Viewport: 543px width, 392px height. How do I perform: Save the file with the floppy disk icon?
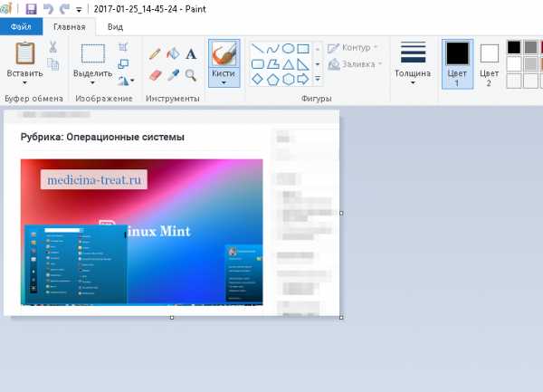(31, 9)
